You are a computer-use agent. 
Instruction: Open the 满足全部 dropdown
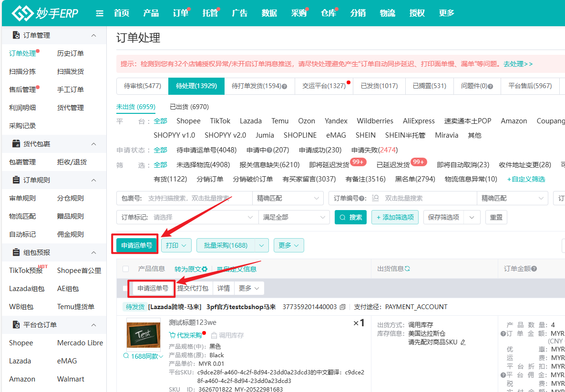[294, 217]
